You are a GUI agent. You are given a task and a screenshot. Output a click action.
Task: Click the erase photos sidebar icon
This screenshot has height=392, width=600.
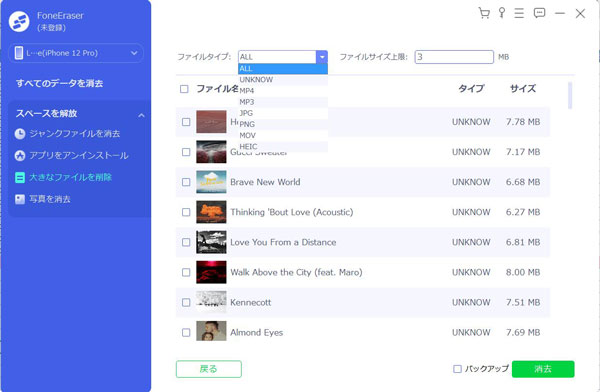pos(20,199)
